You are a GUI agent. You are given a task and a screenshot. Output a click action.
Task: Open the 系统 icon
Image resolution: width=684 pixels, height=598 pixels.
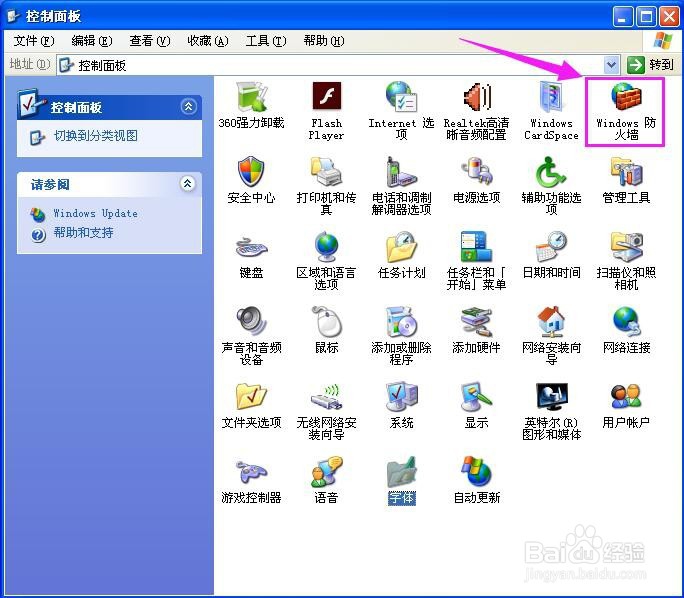pos(401,396)
